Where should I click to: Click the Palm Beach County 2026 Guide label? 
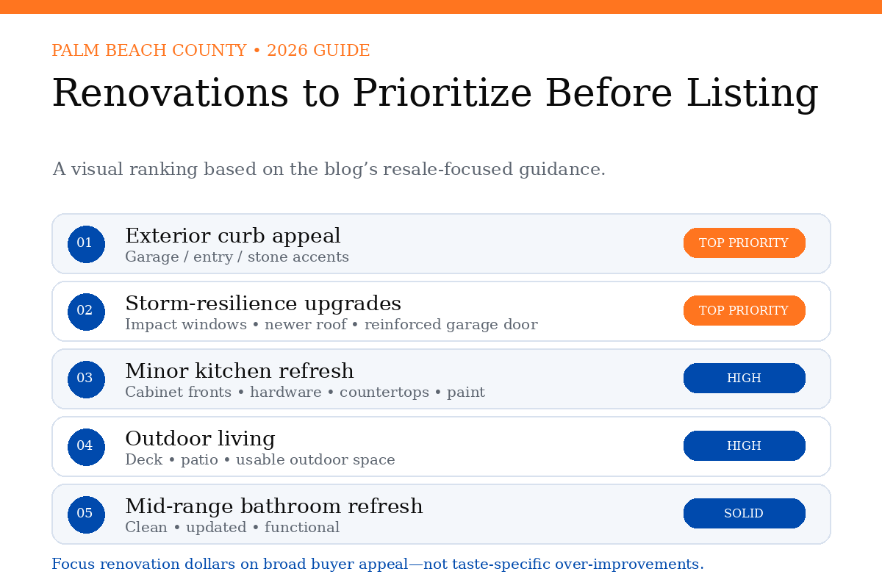pyautogui.click(x=211, y=51)
